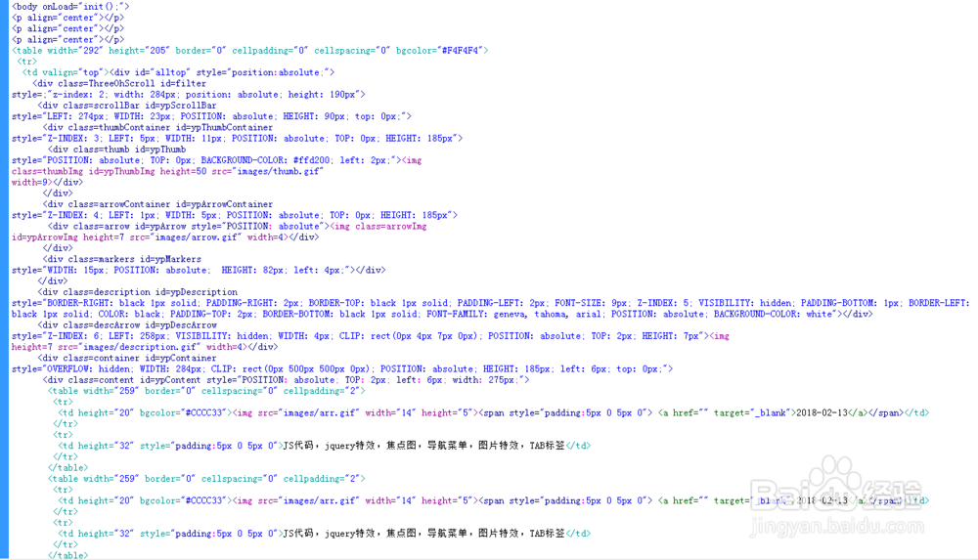Click the width=9 attribute text
The height and width of the screenshot is (560, 978).
tap(29, 183)
